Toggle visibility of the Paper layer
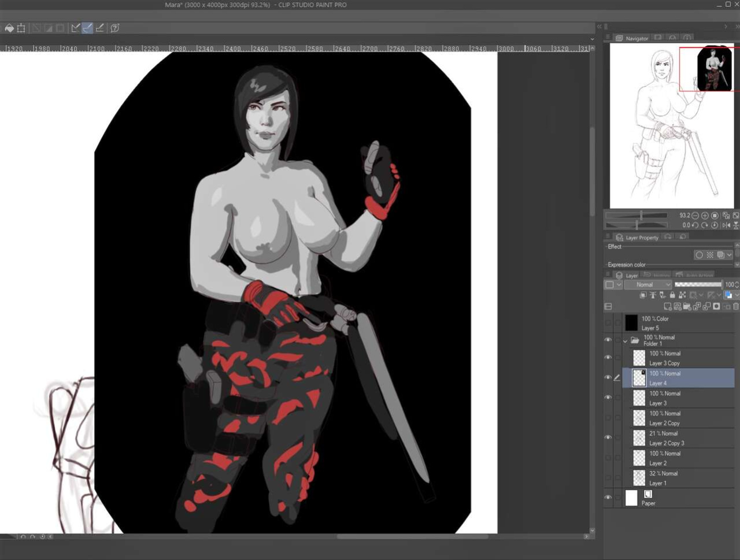This screenshot has width=740, height=560. pos(608,498)
